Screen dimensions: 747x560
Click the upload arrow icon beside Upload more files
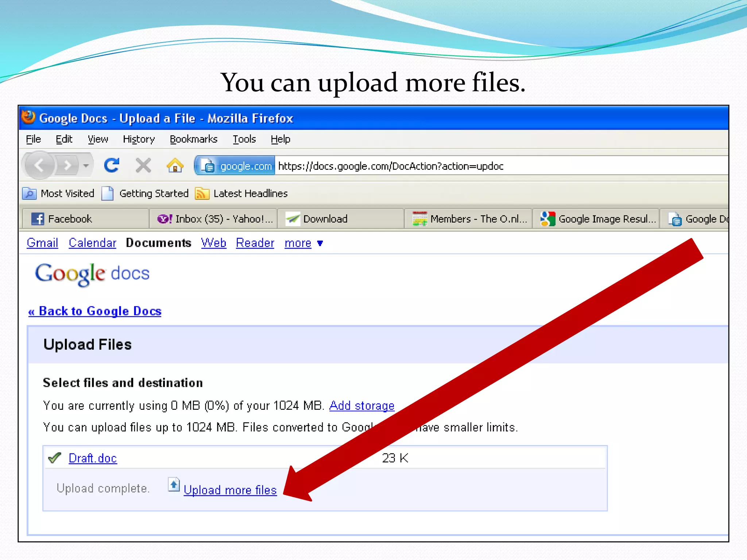coord(174,485)
